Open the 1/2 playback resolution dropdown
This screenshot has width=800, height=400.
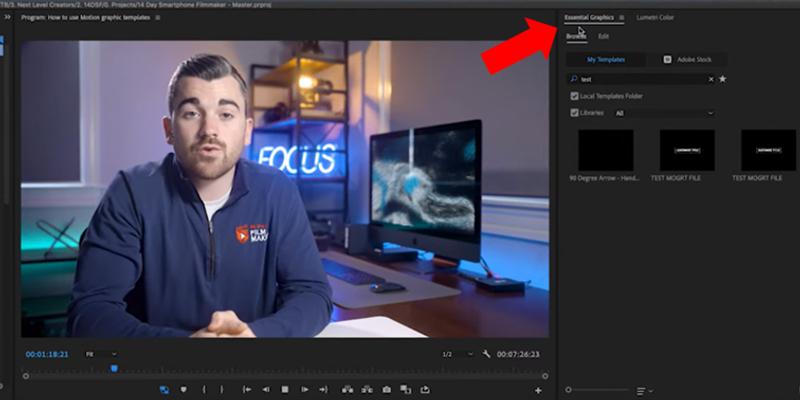coord(458,354)
